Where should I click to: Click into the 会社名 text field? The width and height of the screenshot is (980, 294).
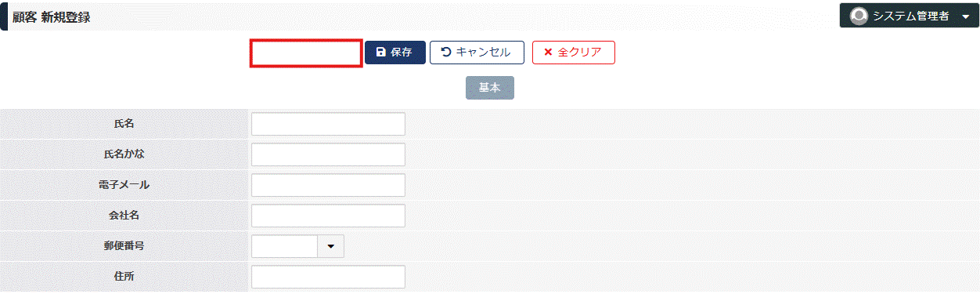tap(328, 216)
